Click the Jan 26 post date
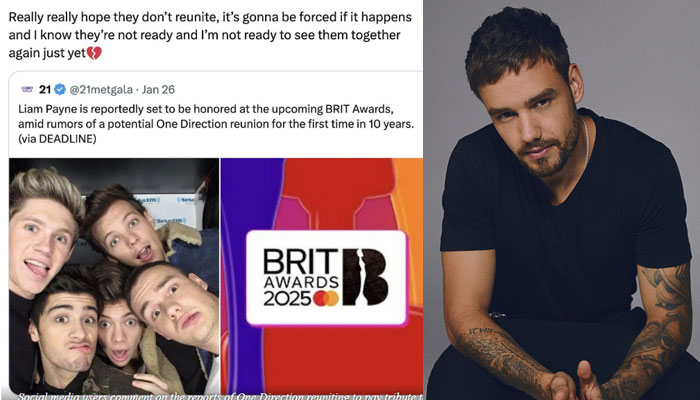 tap(158, 90)
